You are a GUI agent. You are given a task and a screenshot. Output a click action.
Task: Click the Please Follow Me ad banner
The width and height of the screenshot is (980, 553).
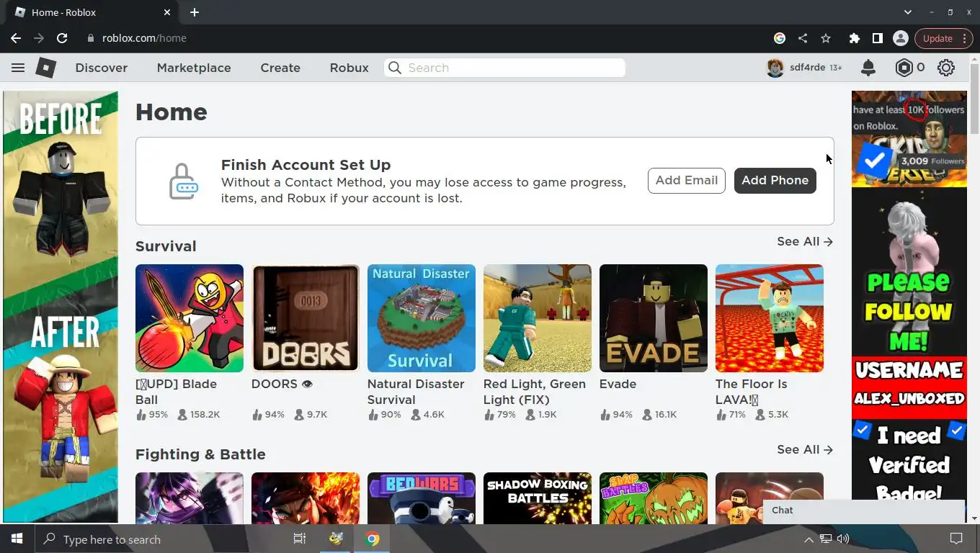click(x=909, y=307)
